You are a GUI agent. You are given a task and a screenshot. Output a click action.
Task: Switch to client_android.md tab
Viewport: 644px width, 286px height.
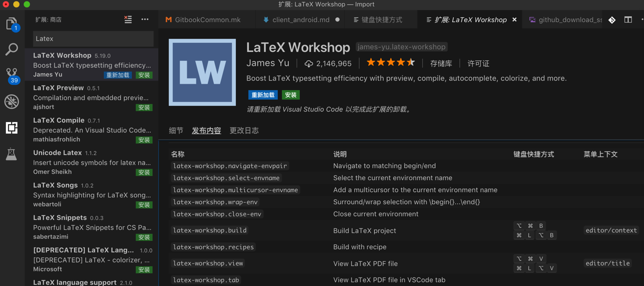(301, 20)
